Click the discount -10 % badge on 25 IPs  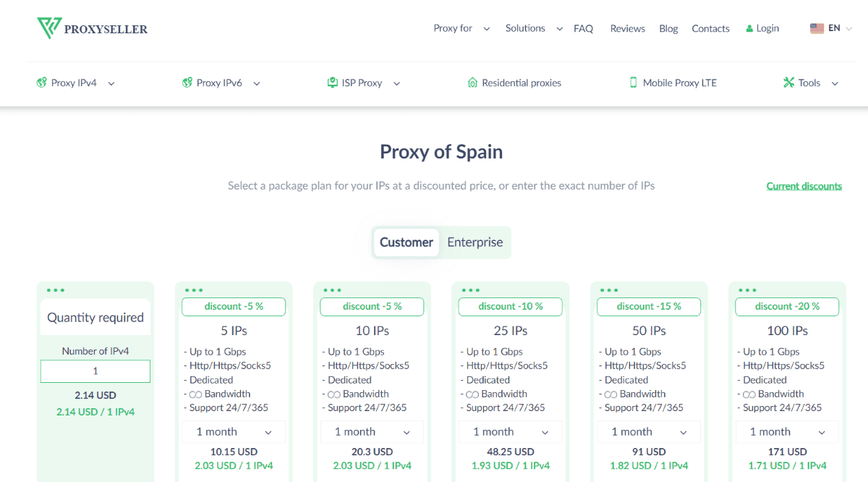point(511,307)
